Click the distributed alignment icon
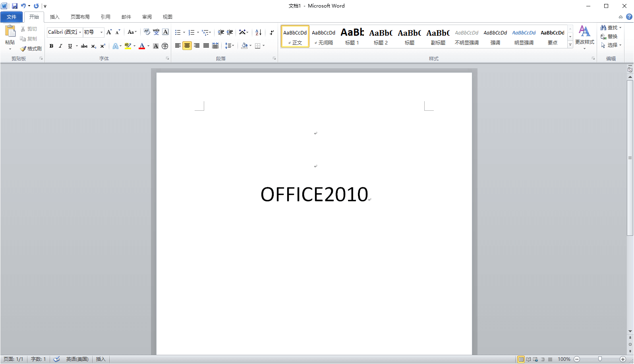The height and width of the screenshot is (364, 634). click(215, 46)
